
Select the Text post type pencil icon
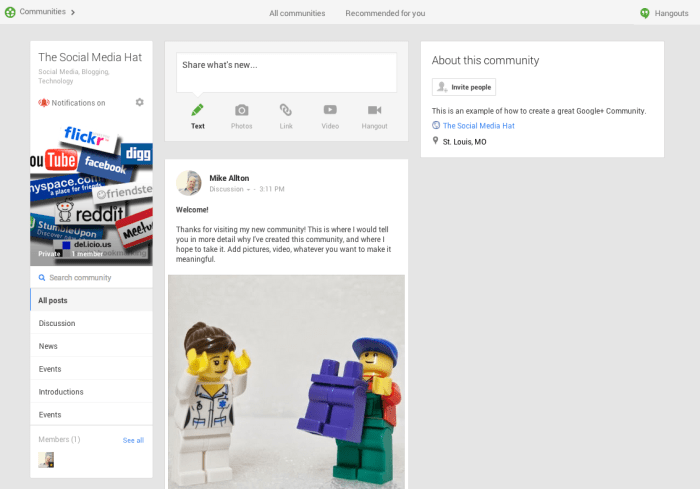[198, 110]
